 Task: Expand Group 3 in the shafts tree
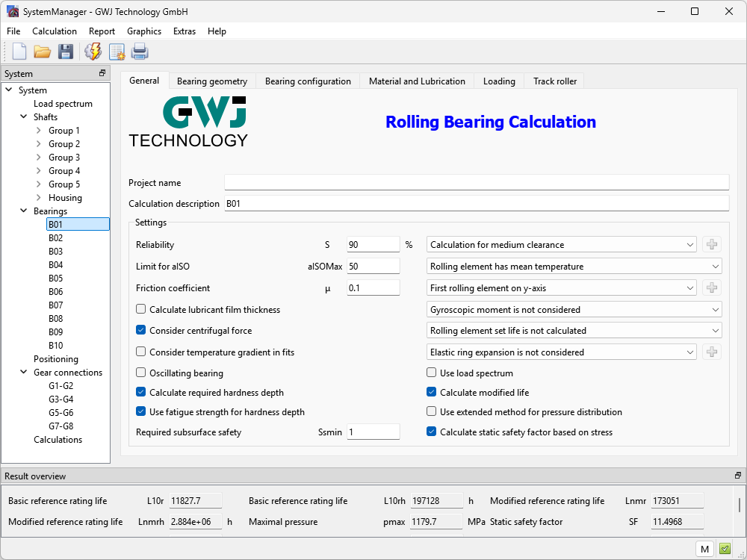(39, 158)
